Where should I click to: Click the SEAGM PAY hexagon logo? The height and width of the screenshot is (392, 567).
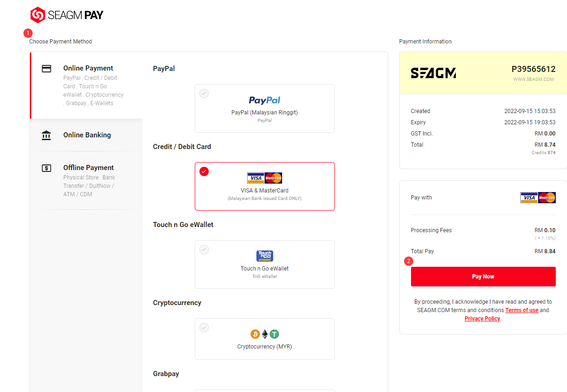pyautogui.click(x=38, y=15)
